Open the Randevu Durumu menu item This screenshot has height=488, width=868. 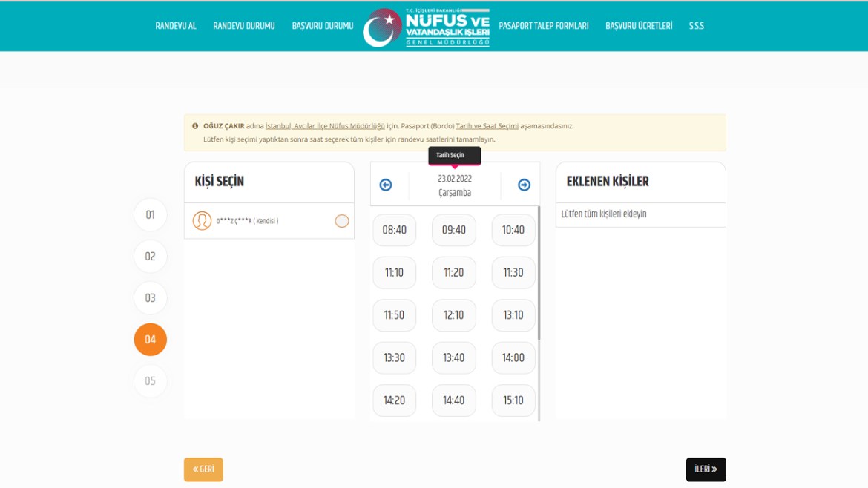244,26
